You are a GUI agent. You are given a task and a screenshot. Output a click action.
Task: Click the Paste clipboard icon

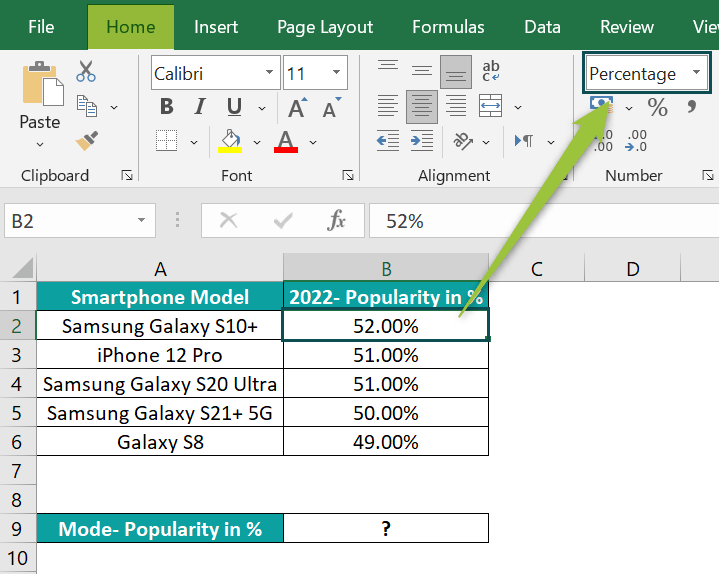pos(43,83)
